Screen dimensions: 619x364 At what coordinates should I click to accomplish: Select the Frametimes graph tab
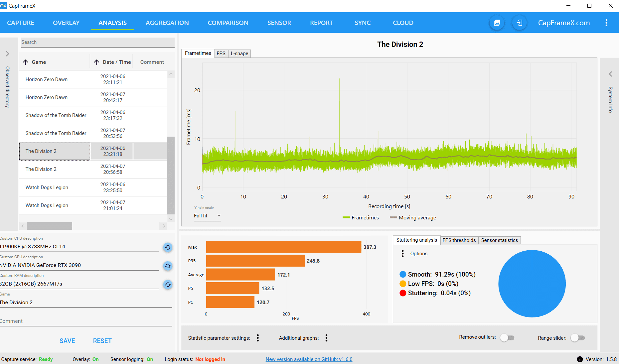[198, 53]
